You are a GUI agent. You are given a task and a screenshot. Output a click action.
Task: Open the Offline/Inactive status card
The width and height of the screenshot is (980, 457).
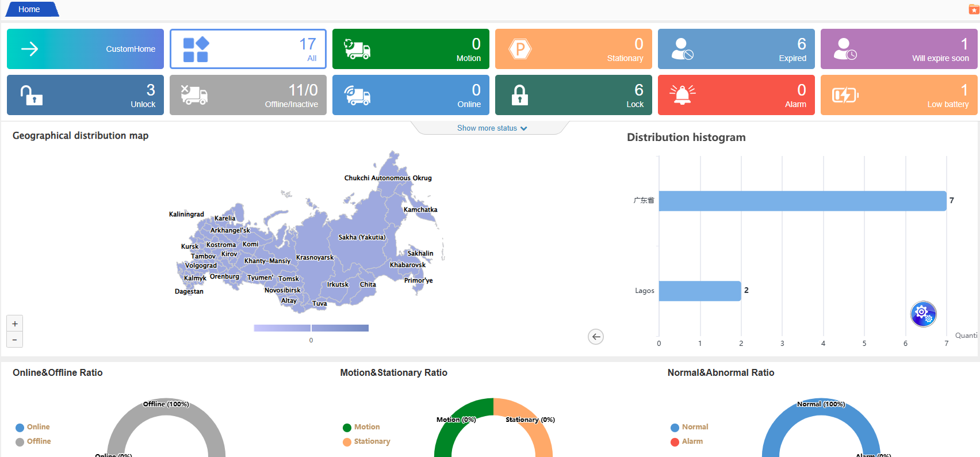(x=248, y=95)
